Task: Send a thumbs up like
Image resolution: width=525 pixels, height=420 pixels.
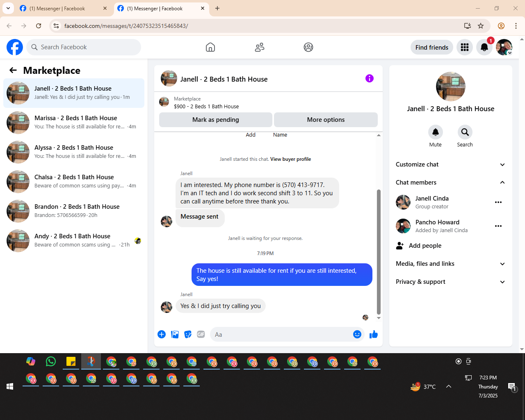Action: click(374, 334)
